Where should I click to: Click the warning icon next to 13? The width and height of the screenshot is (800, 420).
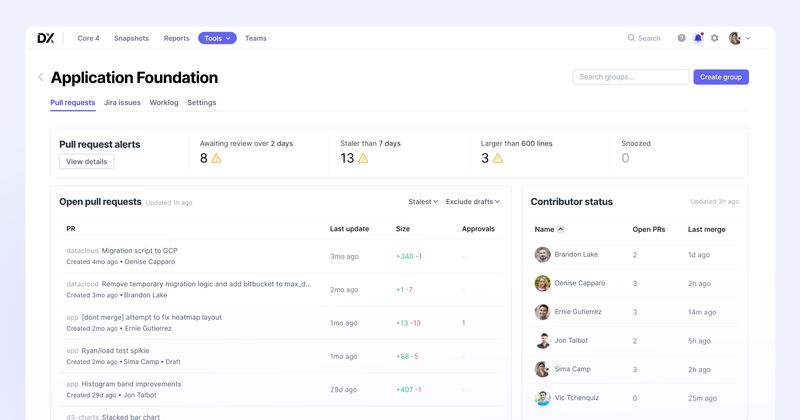click(363, 158)
